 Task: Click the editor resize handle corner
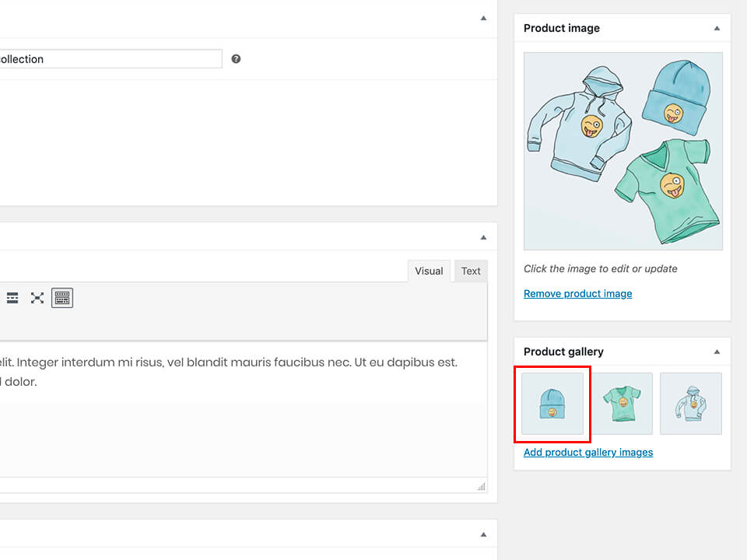pos(482,487)
